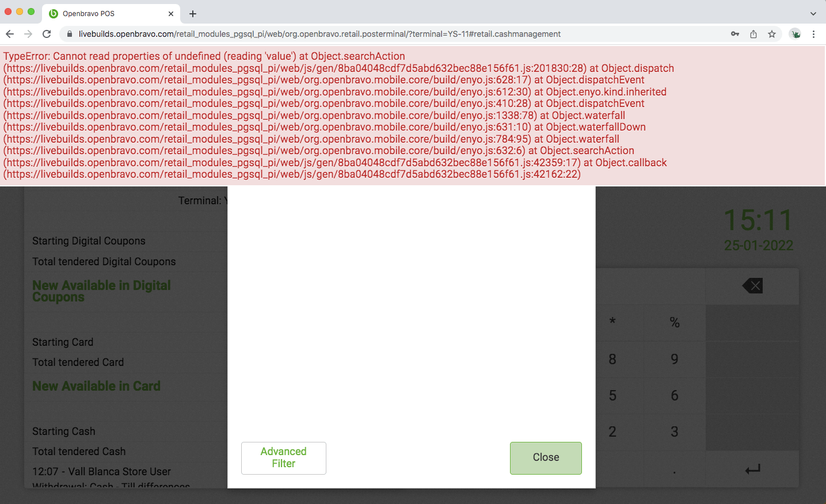Click the Advanced Filter button

point(284,458)
